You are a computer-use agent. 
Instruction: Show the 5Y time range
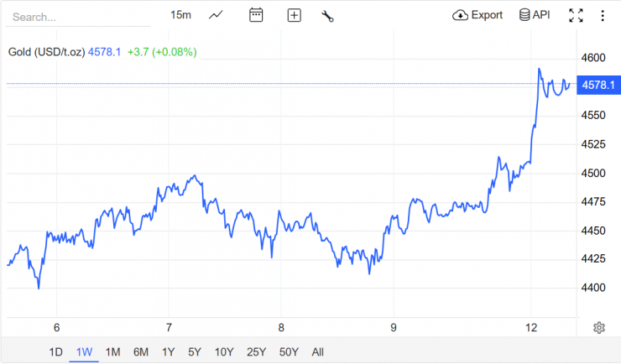coord(194,351)
